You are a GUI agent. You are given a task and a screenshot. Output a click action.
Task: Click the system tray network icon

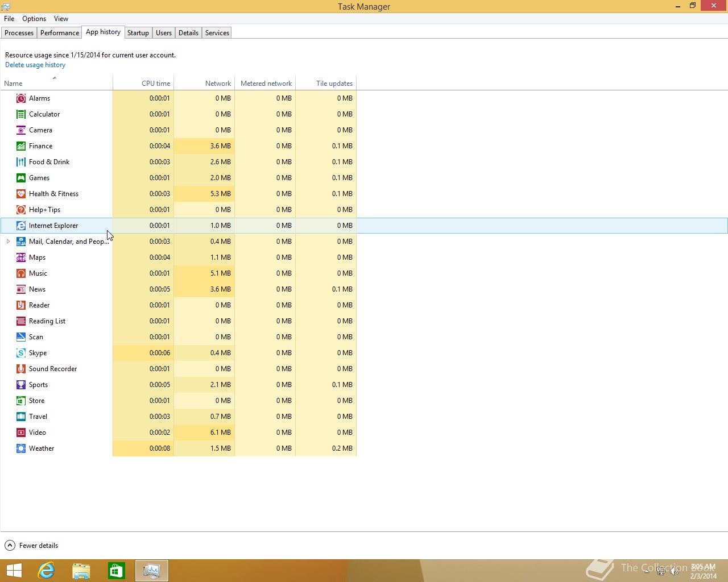[x=661, y=571]
